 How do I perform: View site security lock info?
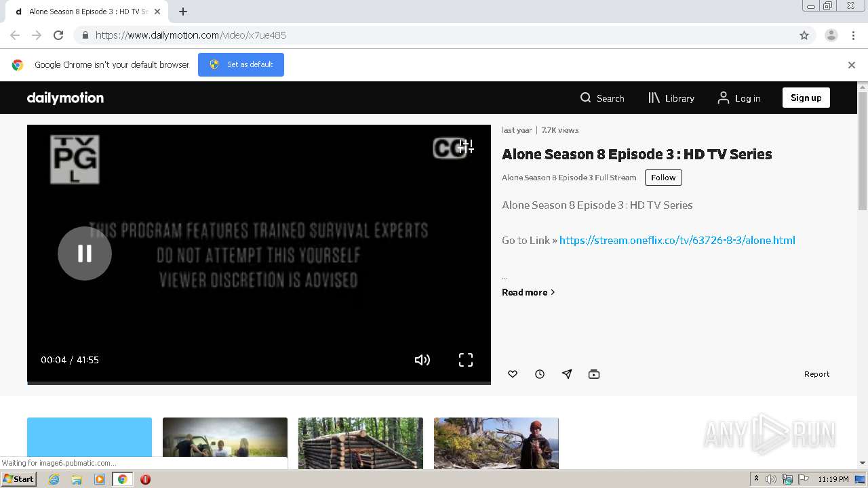coord(85,35)
